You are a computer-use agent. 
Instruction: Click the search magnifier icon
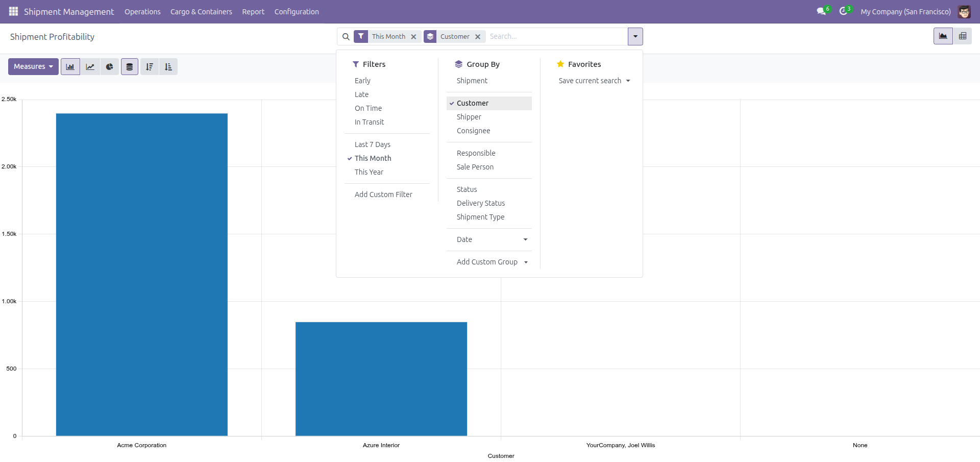tap(346, 37)
